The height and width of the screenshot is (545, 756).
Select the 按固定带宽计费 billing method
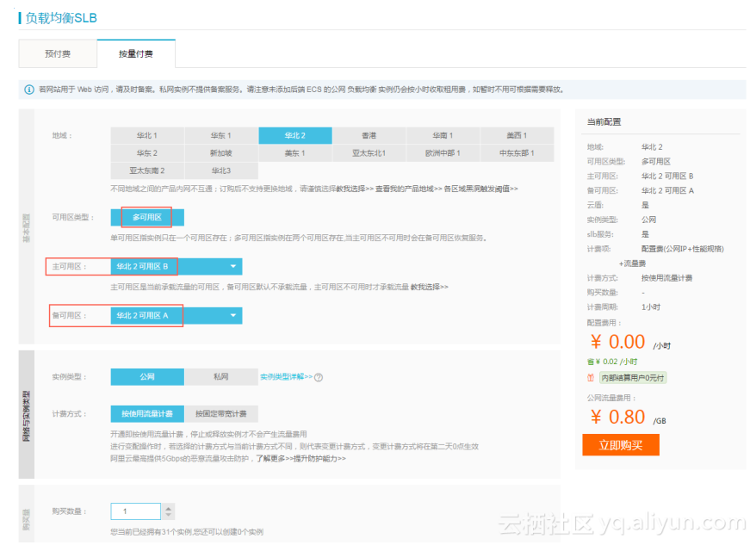click(224, 413)
